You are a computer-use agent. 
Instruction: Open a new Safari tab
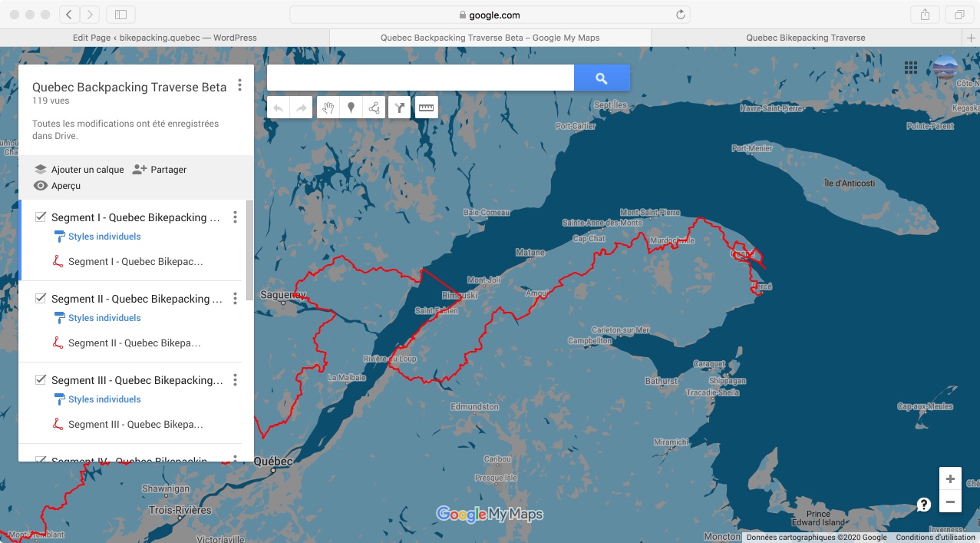[972, 38]
